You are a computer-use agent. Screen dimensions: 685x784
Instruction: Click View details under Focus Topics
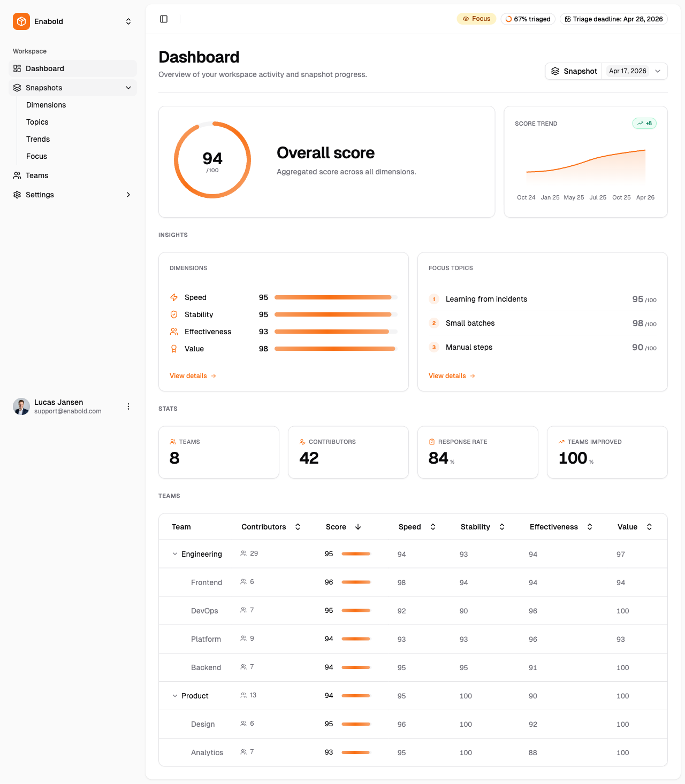447,375
